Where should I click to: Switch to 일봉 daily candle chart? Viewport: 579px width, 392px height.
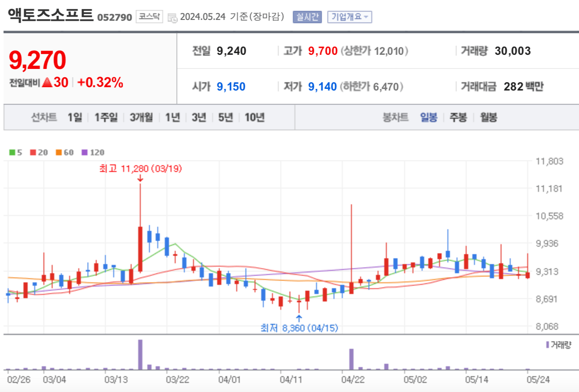coord(429,118)
